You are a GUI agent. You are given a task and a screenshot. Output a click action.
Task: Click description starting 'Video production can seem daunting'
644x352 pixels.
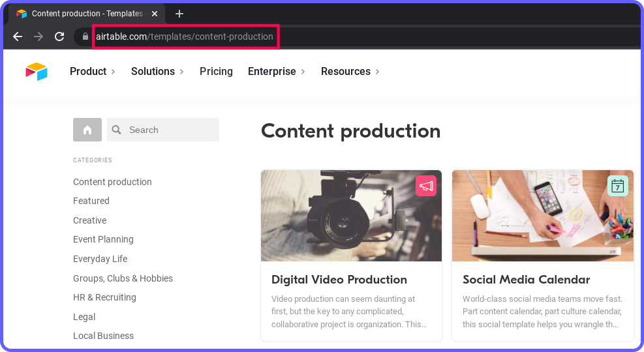349,312
